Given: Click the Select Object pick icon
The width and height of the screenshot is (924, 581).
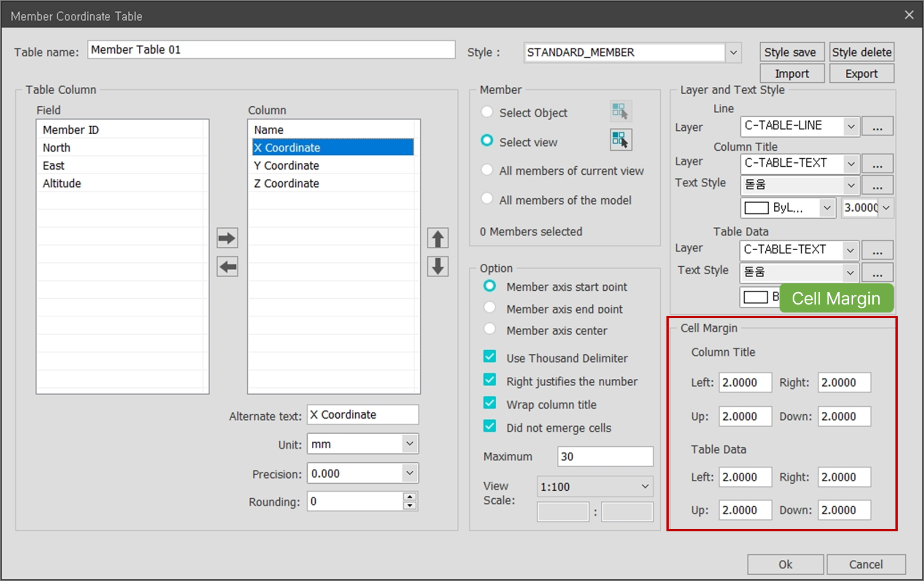Looking at the screenshot, I should point(620,111).
